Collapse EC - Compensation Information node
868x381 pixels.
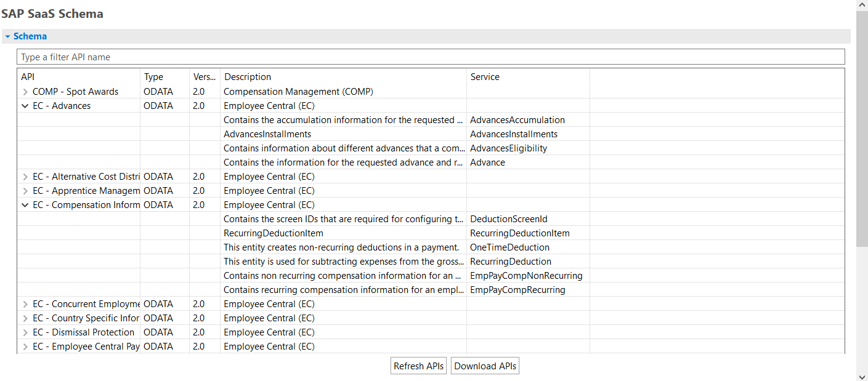(x=25, y=205)
